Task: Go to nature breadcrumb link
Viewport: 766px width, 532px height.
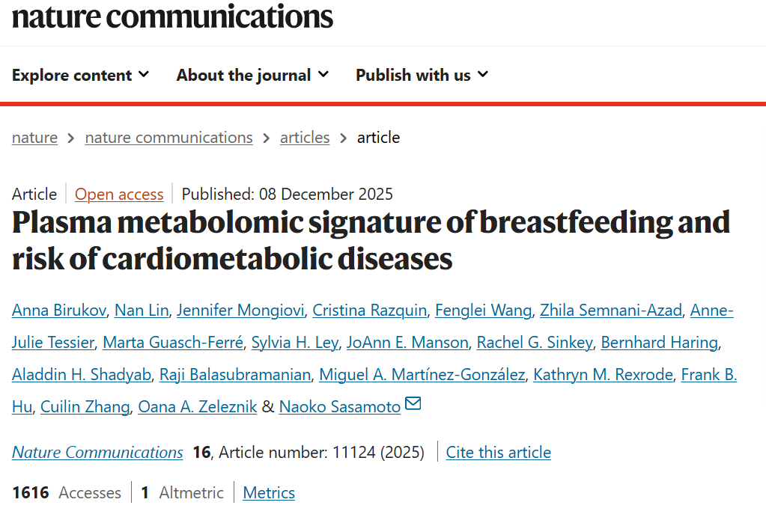Action: click(x=34, y=138)
